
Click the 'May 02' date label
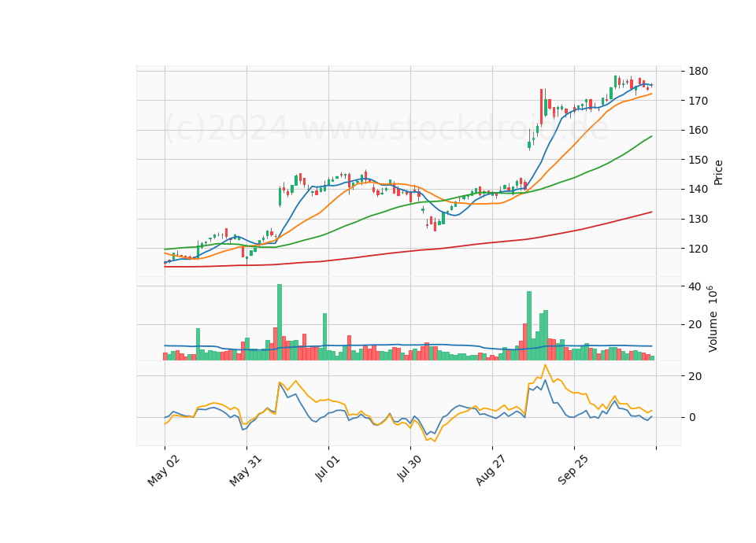164,471
